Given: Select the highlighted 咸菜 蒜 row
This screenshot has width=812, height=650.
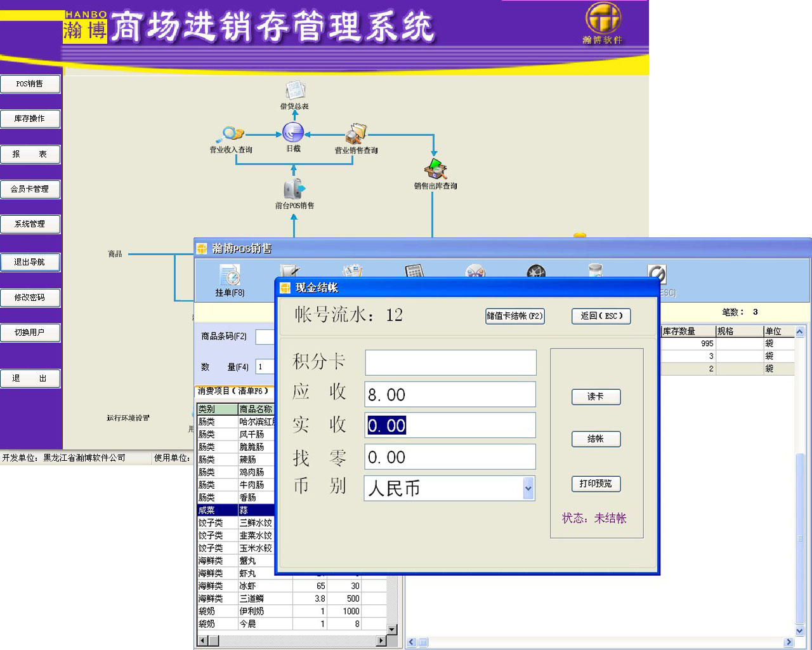Looking at the screenshot, I should (x=235, y=510).
